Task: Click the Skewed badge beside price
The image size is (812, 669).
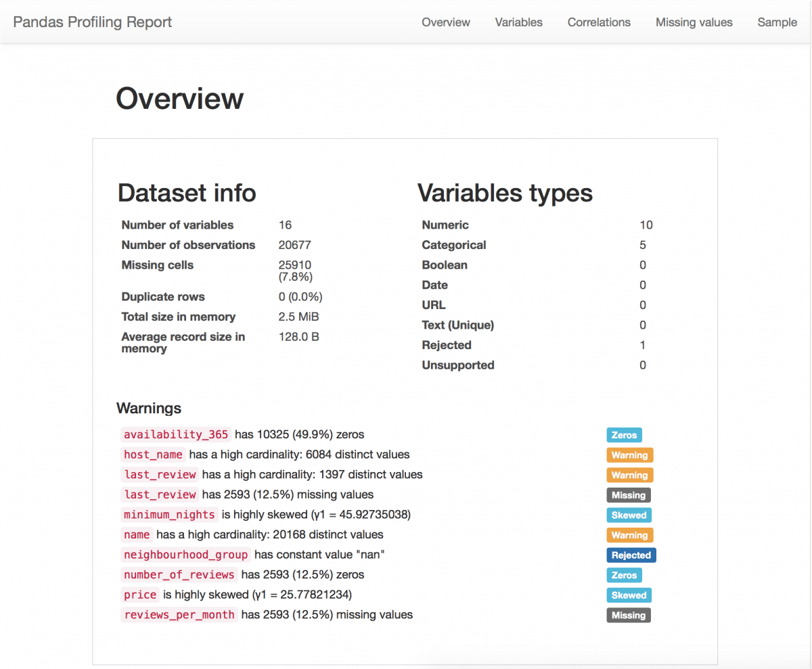Action: pyautogui.click(x=629, y=595)
